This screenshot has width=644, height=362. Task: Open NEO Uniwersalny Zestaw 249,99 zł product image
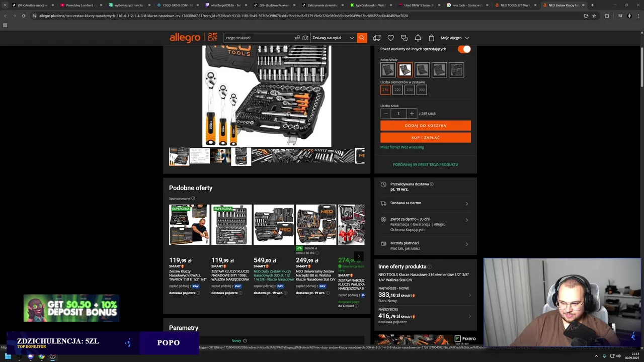coord(316,224)
